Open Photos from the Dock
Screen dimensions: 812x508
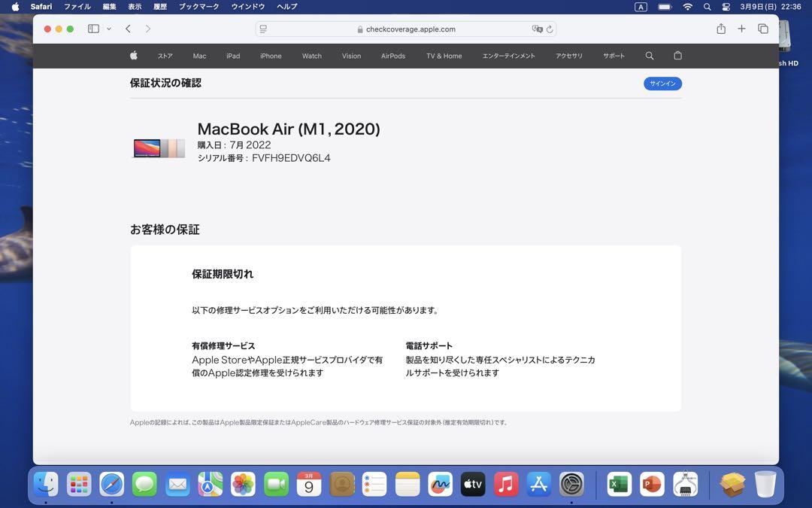point(243,485)
